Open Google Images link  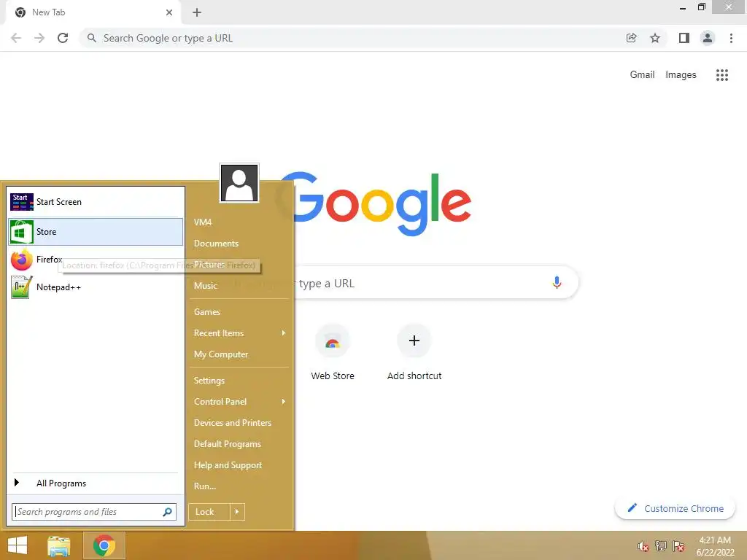point(681,75)
